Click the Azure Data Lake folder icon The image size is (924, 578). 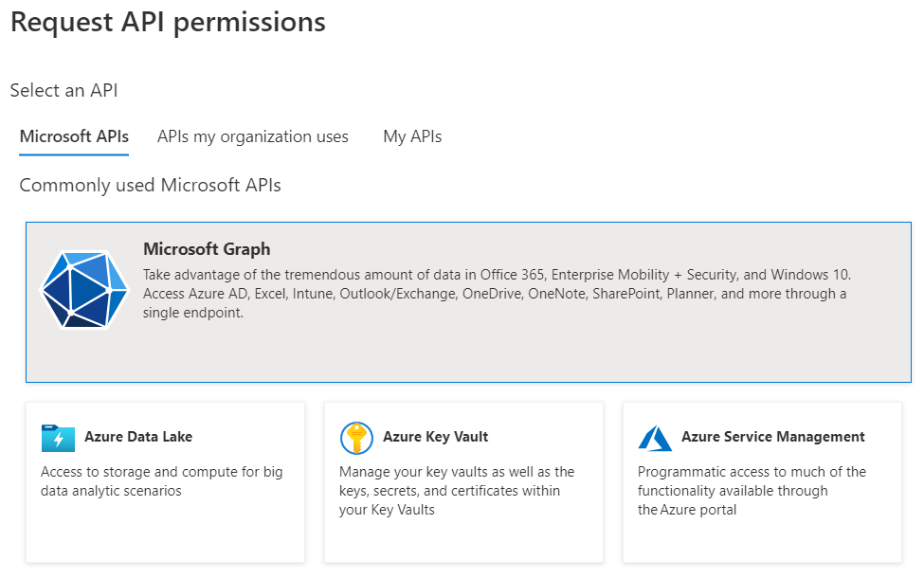[x=58, y=438]
